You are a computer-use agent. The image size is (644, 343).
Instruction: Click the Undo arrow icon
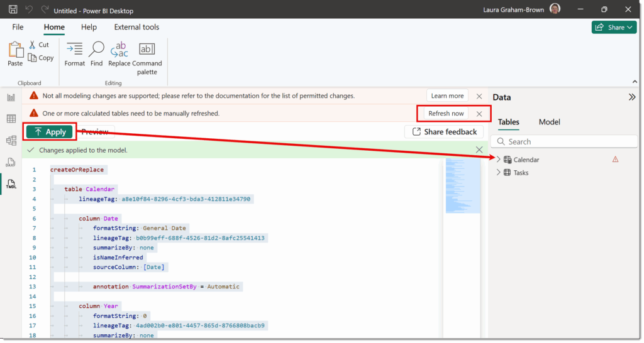29,9
